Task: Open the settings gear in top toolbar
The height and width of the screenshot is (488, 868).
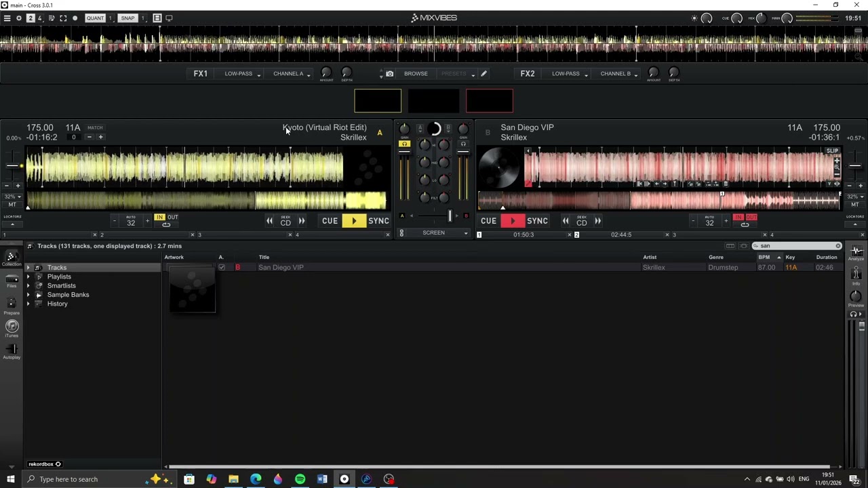Action: 18,18
